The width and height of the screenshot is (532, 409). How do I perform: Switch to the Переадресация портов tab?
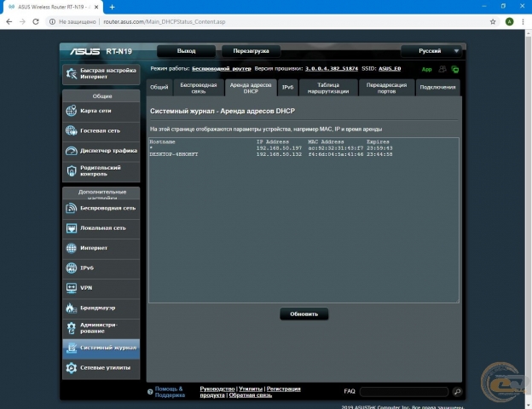click(x=386, y=88)
